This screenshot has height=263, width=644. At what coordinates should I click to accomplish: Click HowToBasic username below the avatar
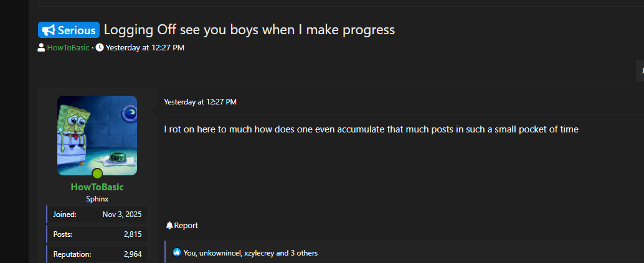pyautogui.click(x=97, y=187)
